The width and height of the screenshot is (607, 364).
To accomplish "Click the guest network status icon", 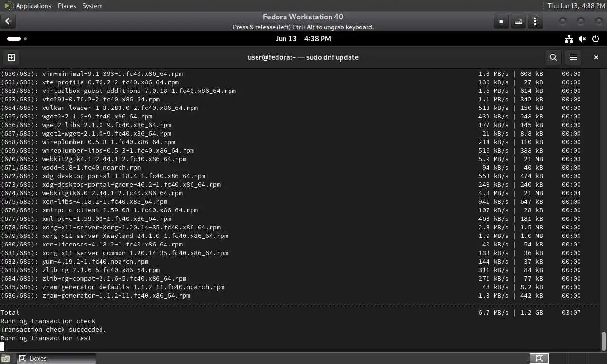I will [x=569, y=39].
